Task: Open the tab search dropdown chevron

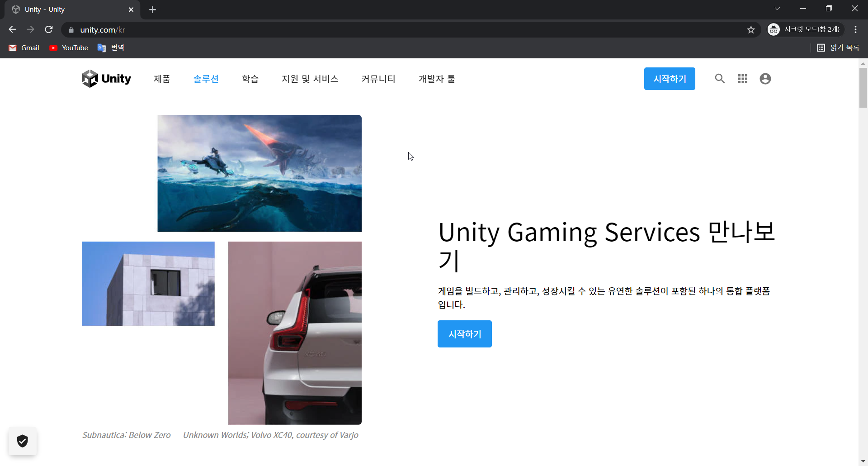Action: 777,9
